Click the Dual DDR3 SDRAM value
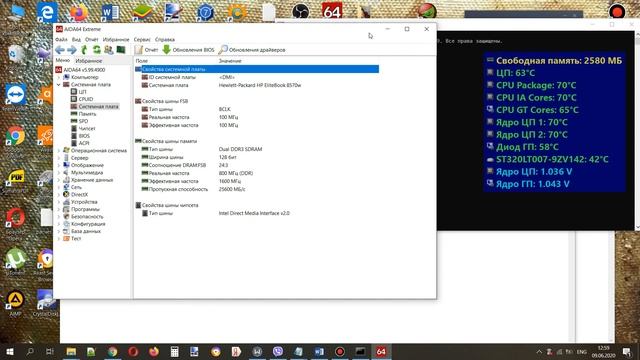 coord(240,149)
